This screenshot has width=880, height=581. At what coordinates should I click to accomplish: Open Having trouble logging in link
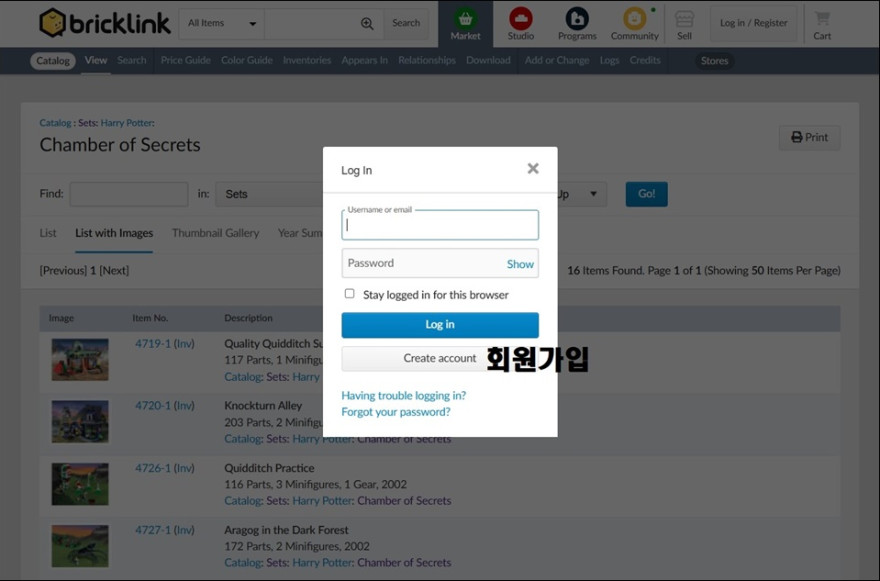pos(404,395)
